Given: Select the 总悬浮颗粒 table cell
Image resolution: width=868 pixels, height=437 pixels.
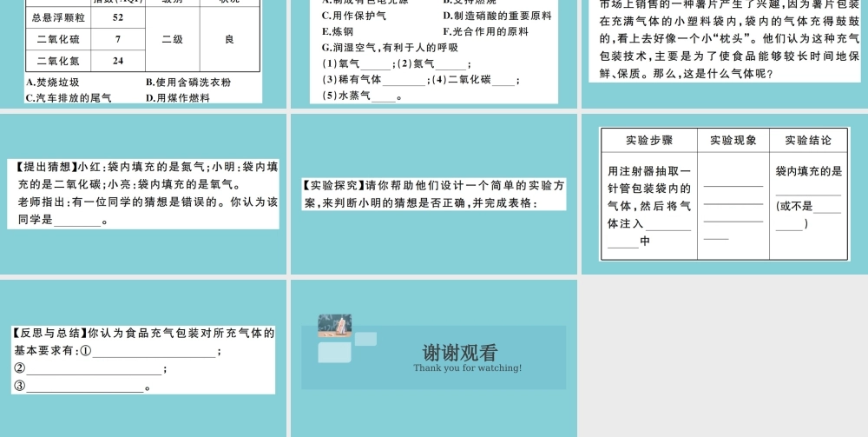Looking at the screenshot, I should point(58,17).
